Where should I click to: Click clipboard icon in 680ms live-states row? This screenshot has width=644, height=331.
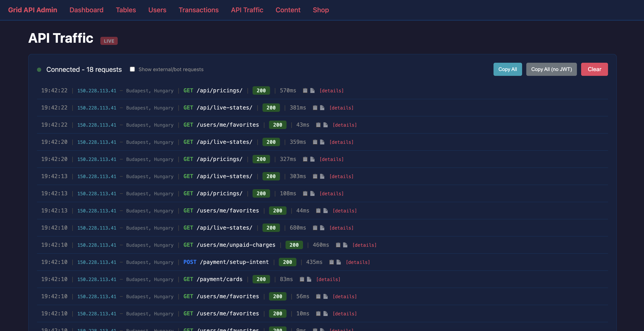315,228
